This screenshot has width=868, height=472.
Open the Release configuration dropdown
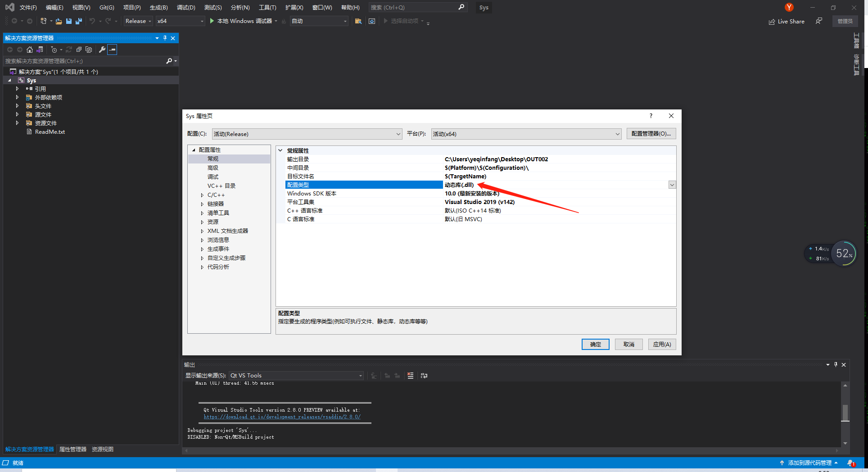(x=137, y=21)
